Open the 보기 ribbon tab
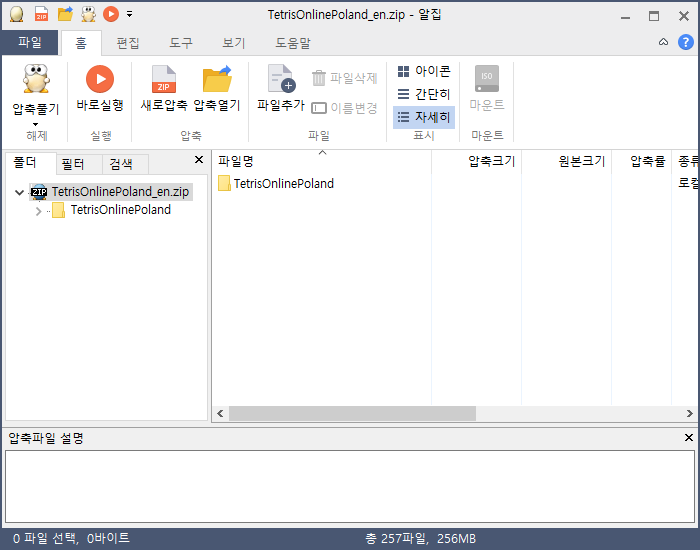 pyautogui.click(x=233, y=43)
